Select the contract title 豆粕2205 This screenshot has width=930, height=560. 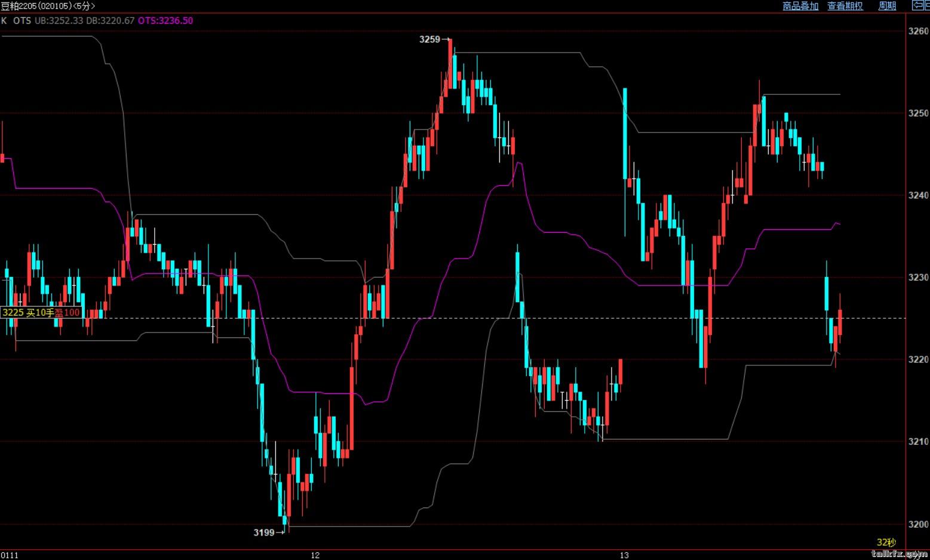19,6
